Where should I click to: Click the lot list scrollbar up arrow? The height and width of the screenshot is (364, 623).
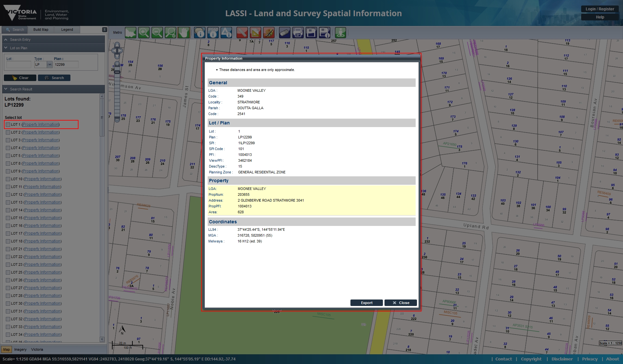coord(102,96)
